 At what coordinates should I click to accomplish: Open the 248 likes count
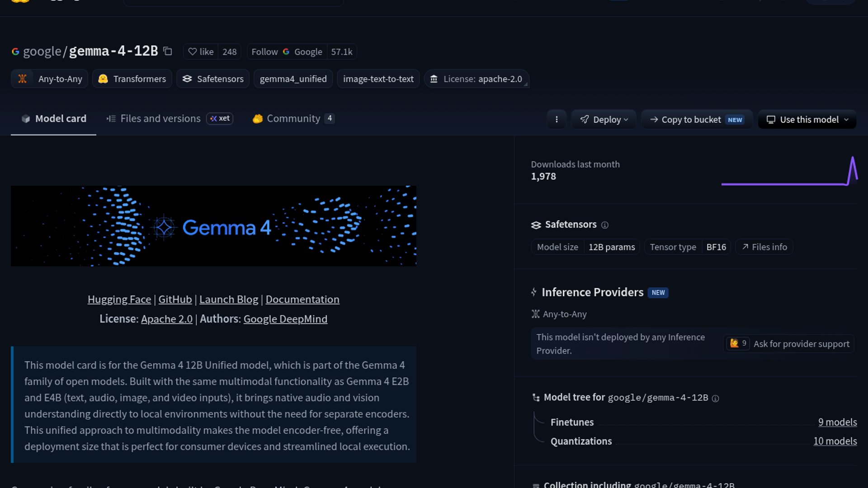coord(230,52)
